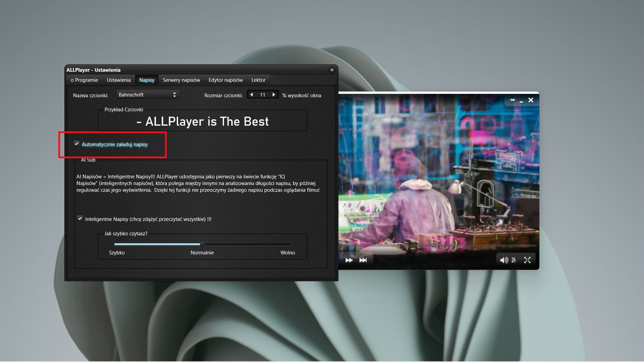Click the Normalnie reading speed label
Screen dimensions: 644x362
(202, 253)
